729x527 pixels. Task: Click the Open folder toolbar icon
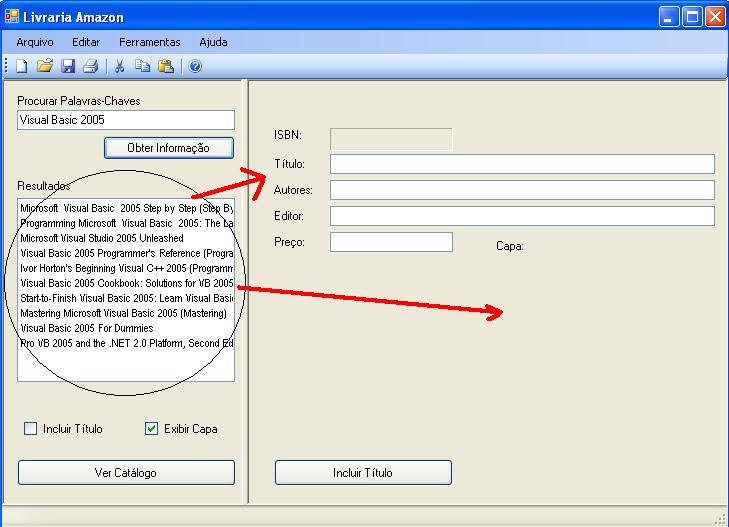click(45, 66)
